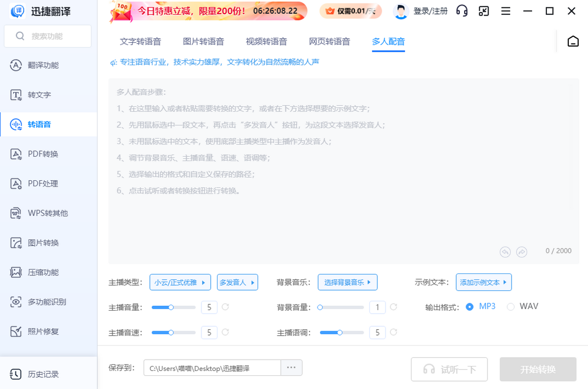Click the PDF转换 sidebar icon

click(16, 154)
